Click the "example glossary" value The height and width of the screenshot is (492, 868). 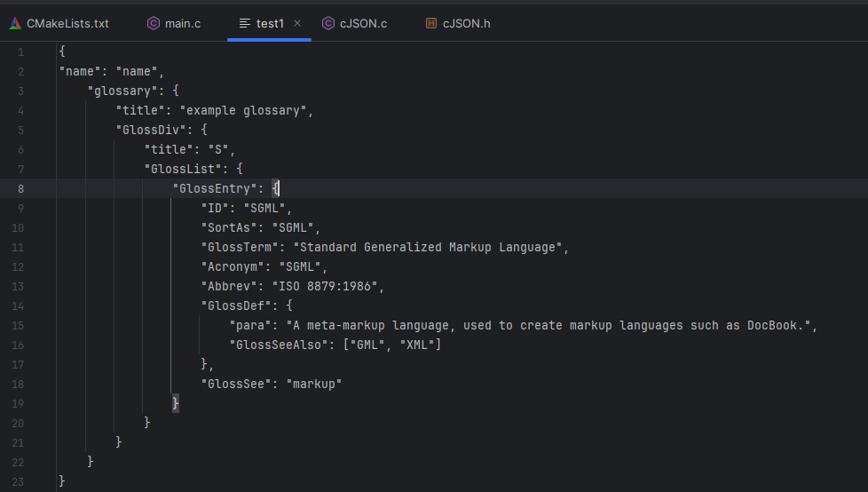243,110
